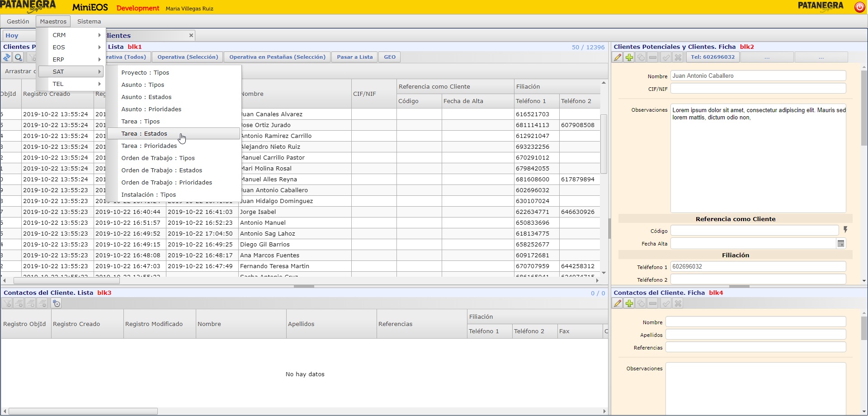Screen dimensions: 868x416
Task: Click Operativa en Pestañas (Selección) button
Action: [x=277, y=57]
